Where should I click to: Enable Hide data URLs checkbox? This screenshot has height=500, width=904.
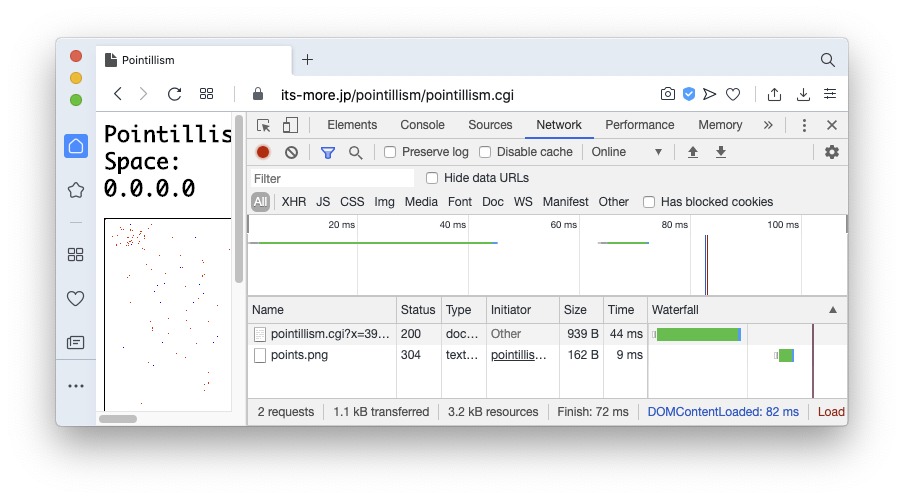tap(432, 178)
